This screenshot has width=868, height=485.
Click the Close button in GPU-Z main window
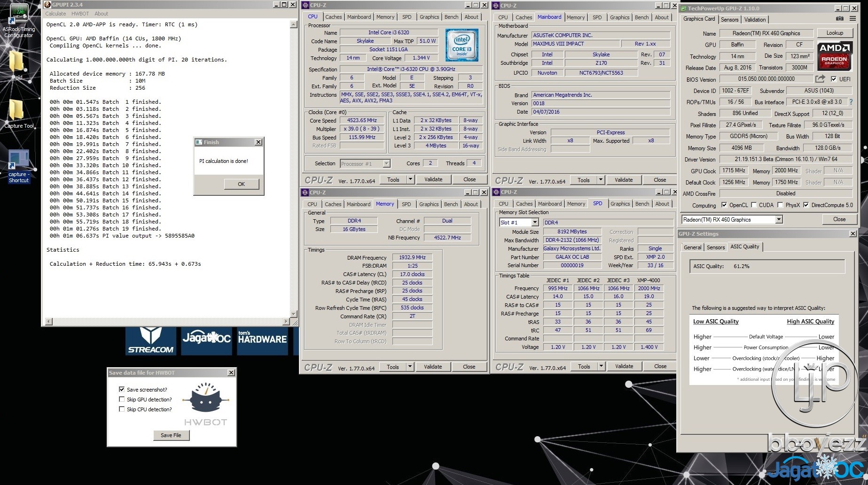pos(839,219)
